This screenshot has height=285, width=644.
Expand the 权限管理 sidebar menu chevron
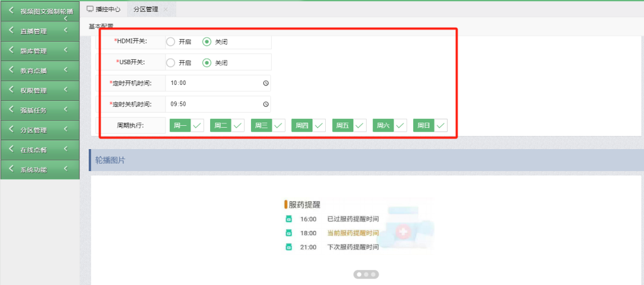65,89
